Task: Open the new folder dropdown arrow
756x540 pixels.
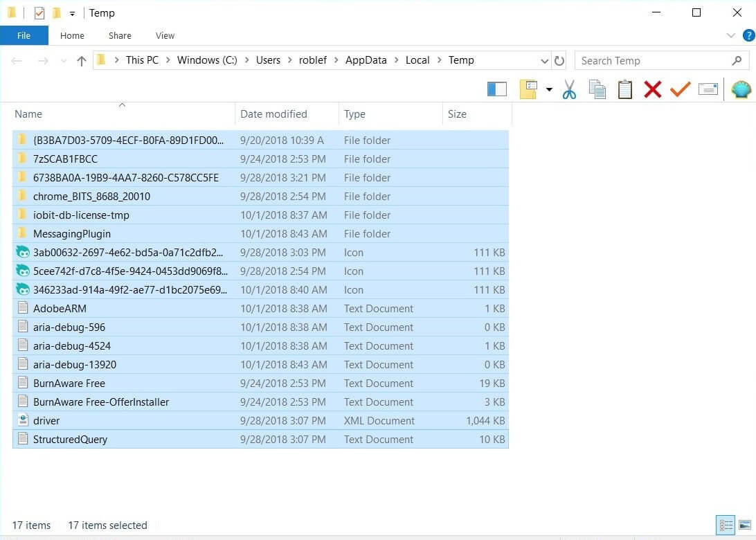Action: [549, 89]
